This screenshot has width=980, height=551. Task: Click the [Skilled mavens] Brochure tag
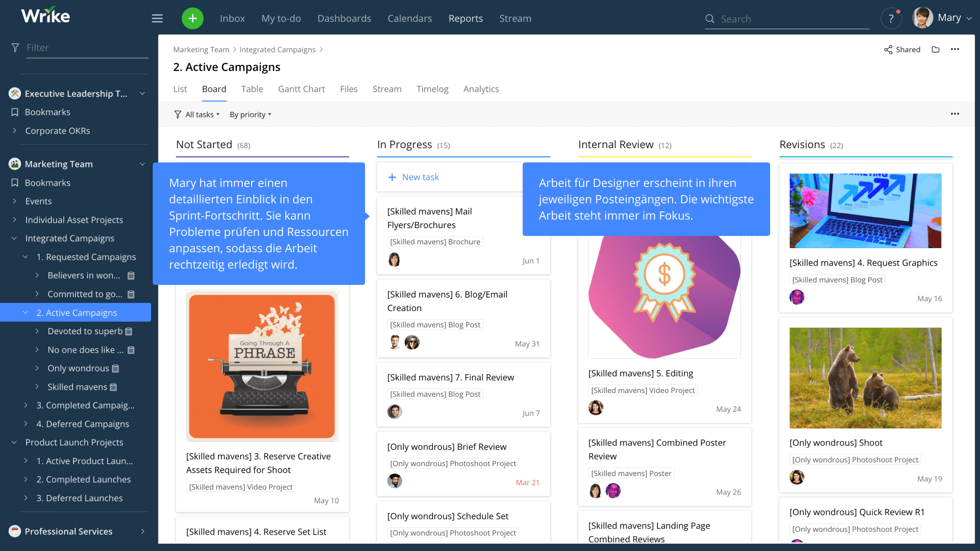click(435, 242)
